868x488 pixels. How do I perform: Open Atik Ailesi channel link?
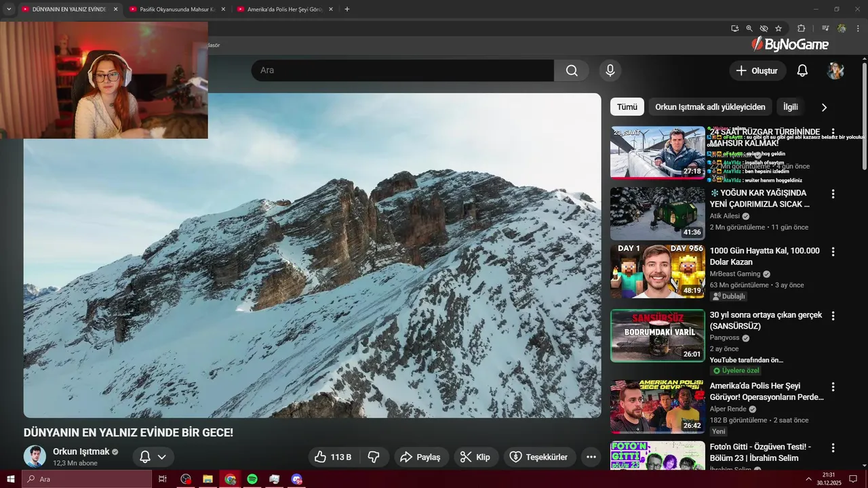click(x=725, y=216)
